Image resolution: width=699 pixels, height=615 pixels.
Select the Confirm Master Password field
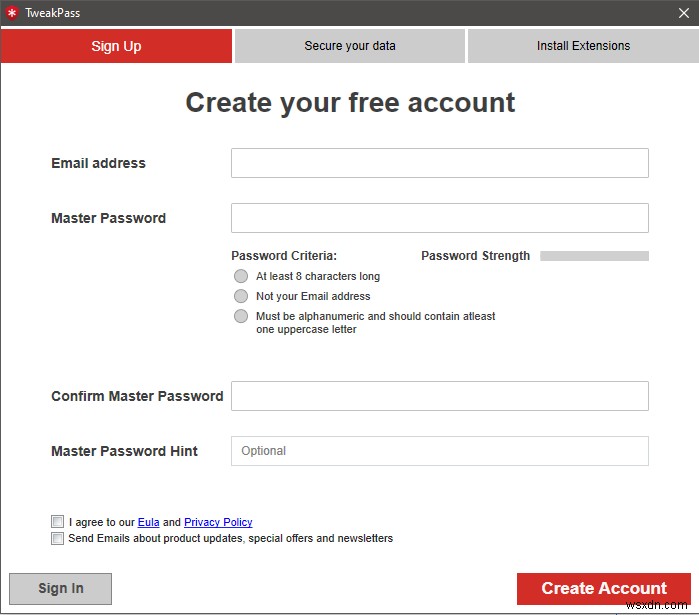pos(440,396)
